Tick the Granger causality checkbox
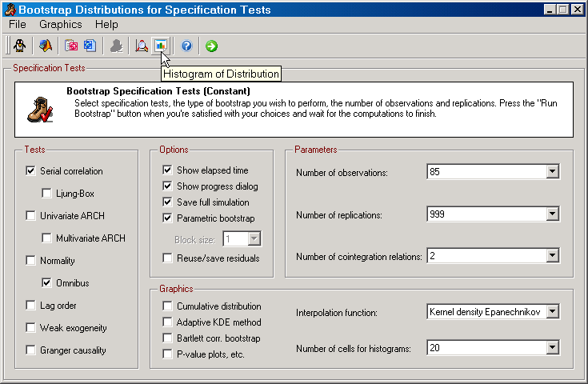Viewport: 588px width, 384px height. pyautogui.click(x=30, y=350)
